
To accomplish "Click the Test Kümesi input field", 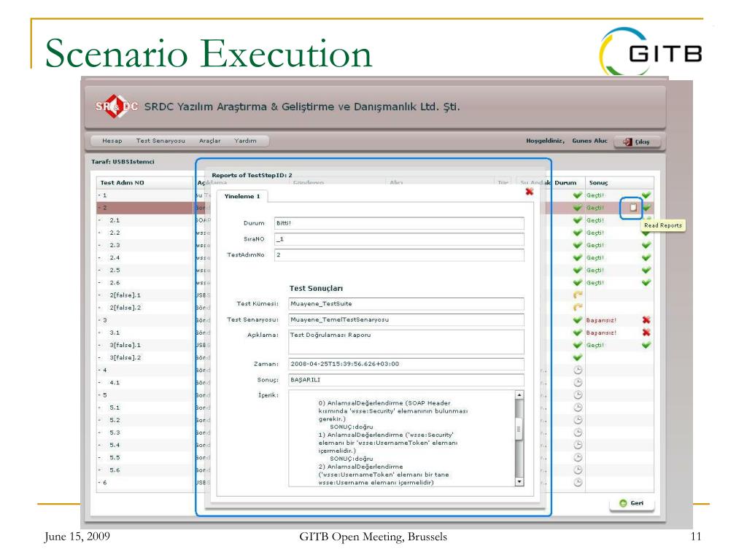I will tap(406, 303).
